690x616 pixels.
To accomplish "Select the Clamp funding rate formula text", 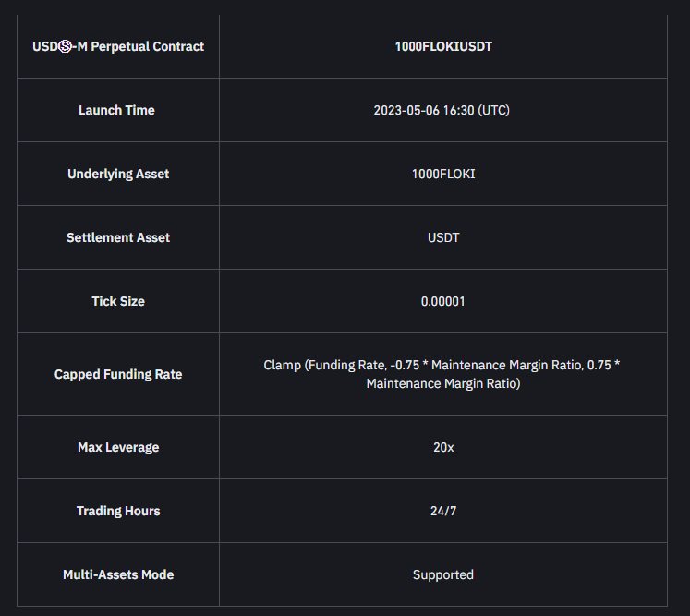I will (442, 374).
